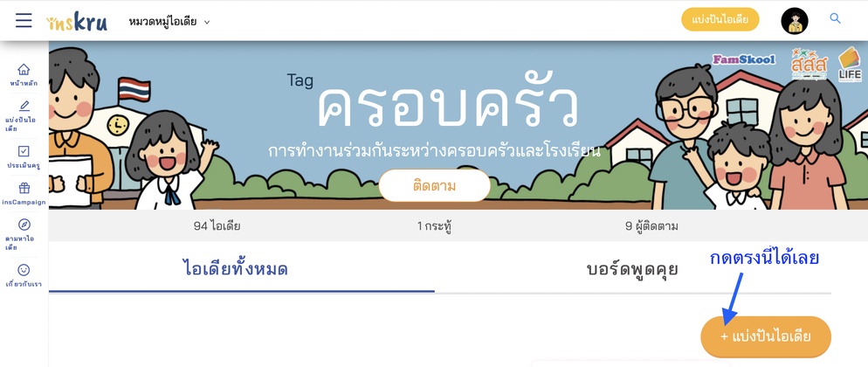The image size is (868, 367).
Task: Click the floating + แบ่งปันไอเดีย button
Action: point(766,336)
